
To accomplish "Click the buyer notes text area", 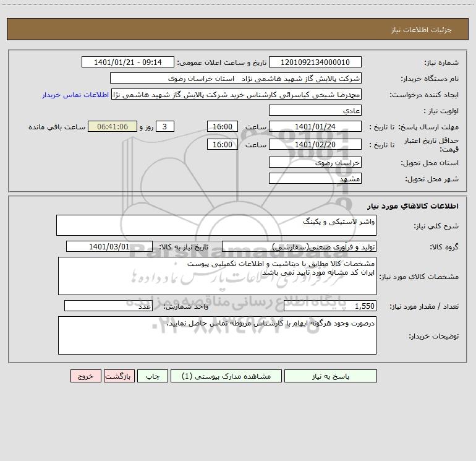I will (217, 335).
